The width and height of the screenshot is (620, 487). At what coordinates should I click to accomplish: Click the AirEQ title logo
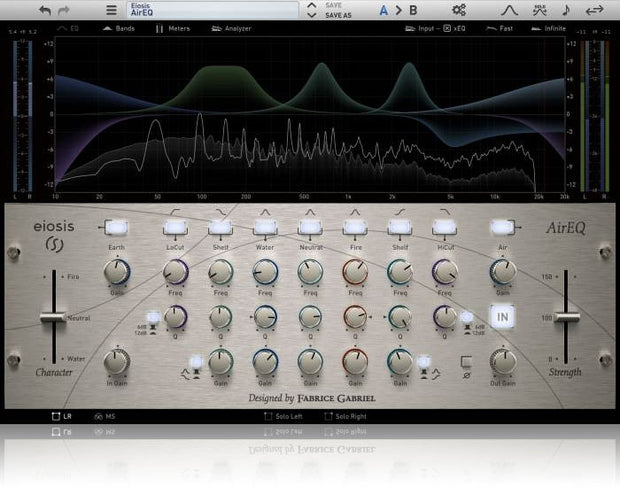click(566, 228)
